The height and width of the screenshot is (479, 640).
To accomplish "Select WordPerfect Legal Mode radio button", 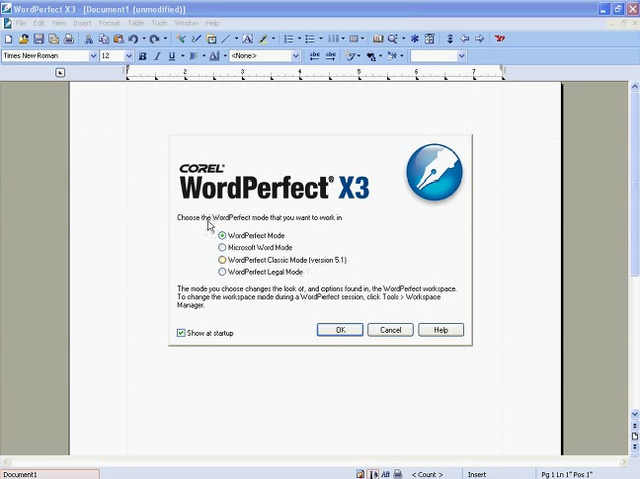I will [x=222, y=272].
